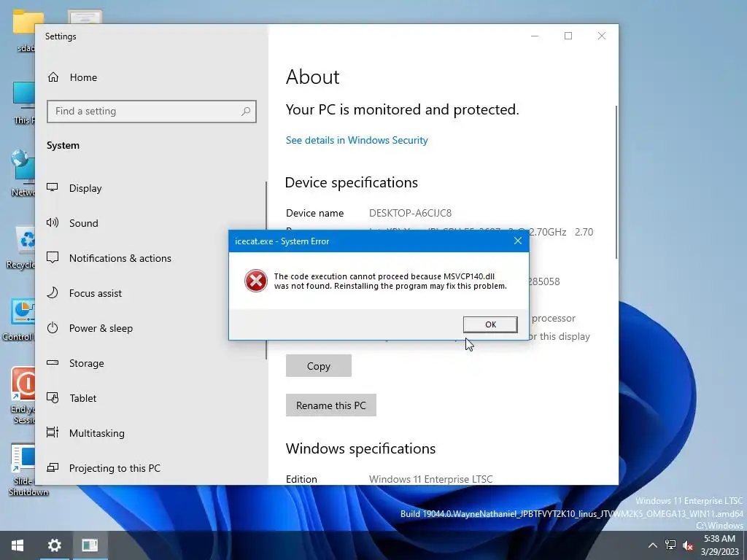Click the Home house icon
Screen dimensions: 747x560
coord(53,77)
